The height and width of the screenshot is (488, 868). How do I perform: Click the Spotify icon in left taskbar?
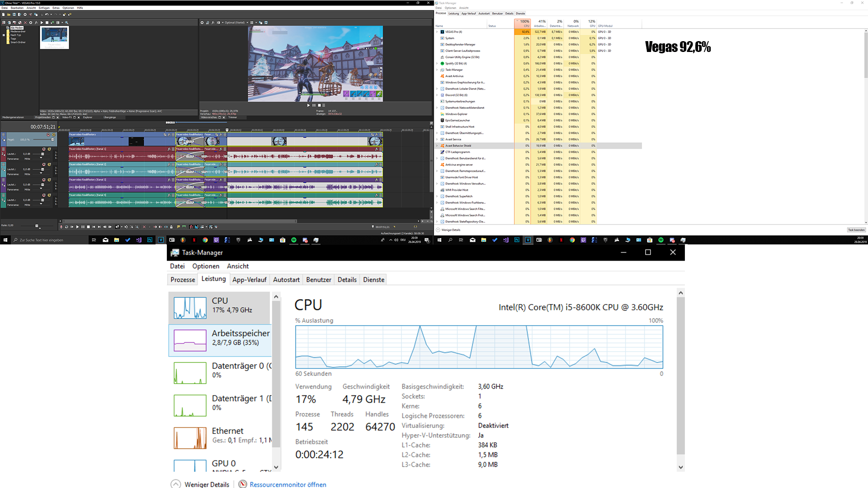[294, 240]
